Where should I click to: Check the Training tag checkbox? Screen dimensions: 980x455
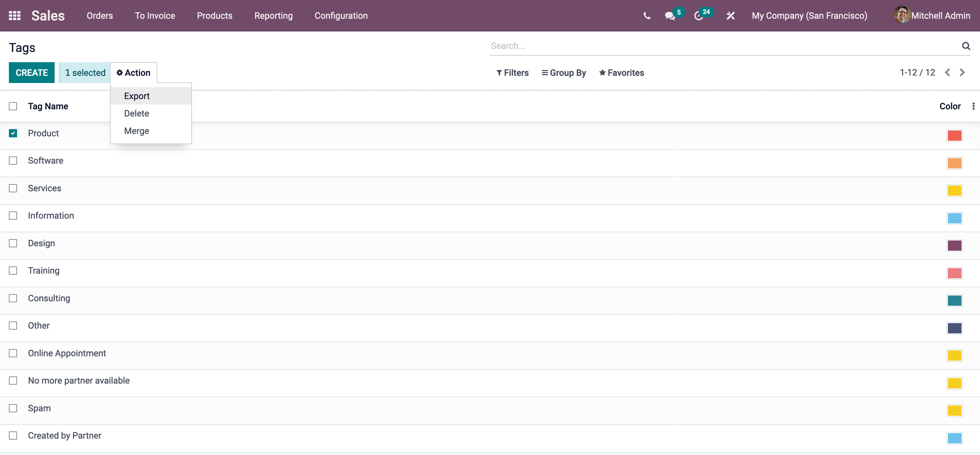13,271
